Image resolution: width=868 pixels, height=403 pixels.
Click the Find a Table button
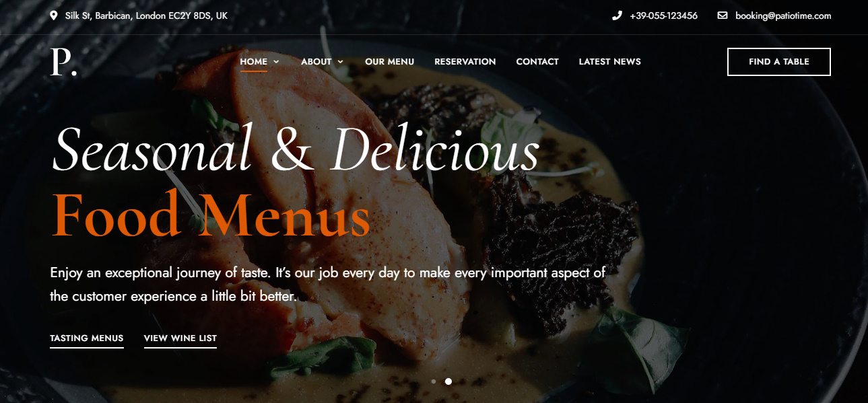click(779, 62)
